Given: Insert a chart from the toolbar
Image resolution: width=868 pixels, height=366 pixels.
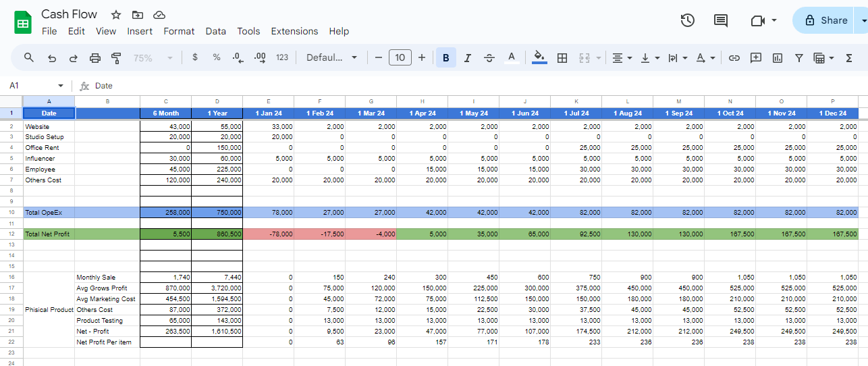Looking at the screenshot, I should click(x=778, y=58).
